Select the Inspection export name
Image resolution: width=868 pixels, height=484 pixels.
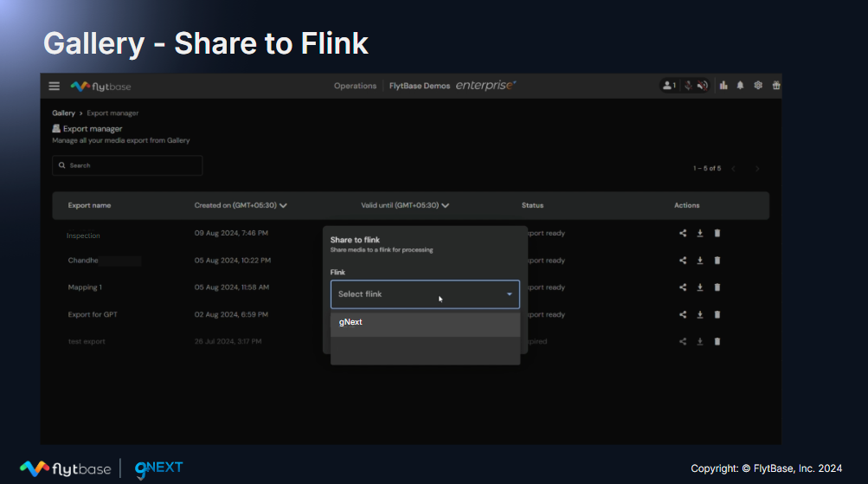tap(83, 236)
